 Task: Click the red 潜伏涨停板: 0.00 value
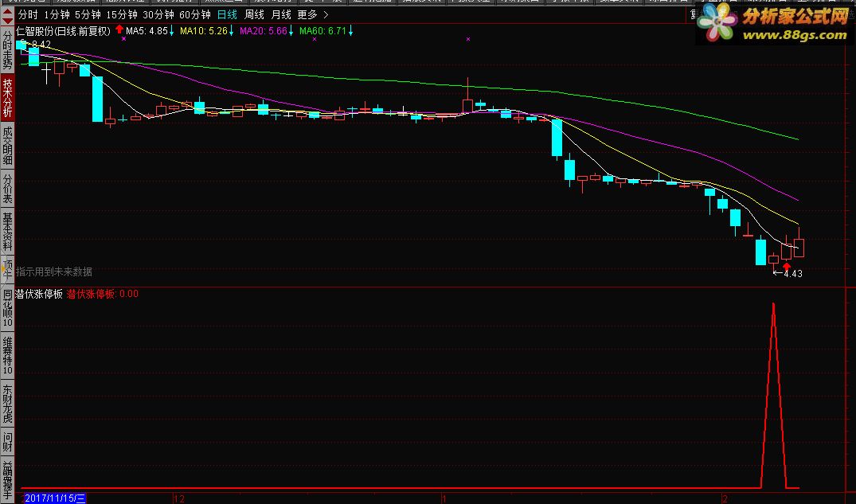pos(103,294)
